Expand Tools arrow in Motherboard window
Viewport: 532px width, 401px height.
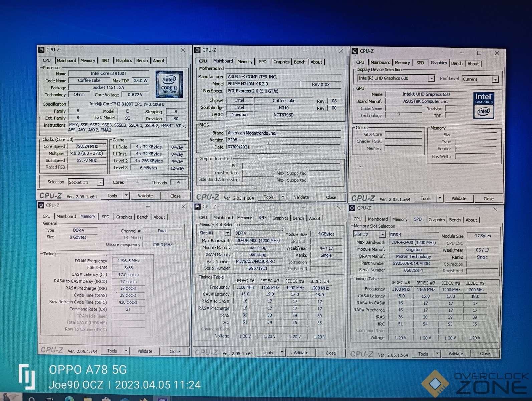(x=283, y=197)
